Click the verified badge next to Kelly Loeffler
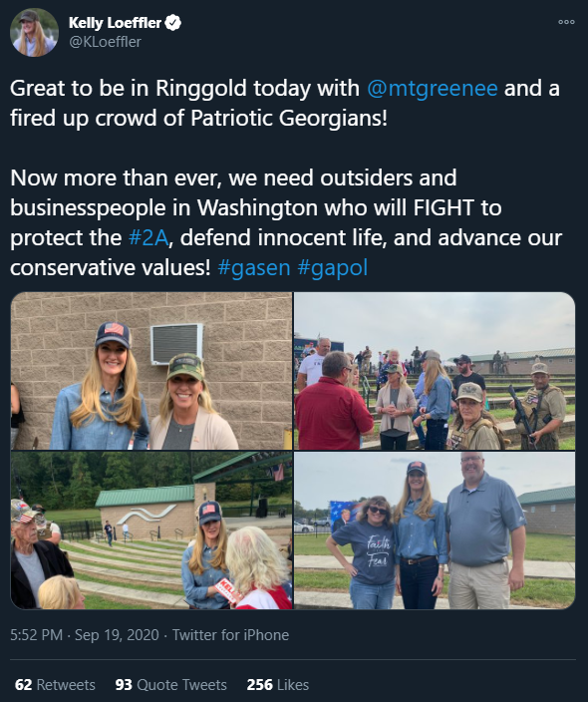 point(173,22)
